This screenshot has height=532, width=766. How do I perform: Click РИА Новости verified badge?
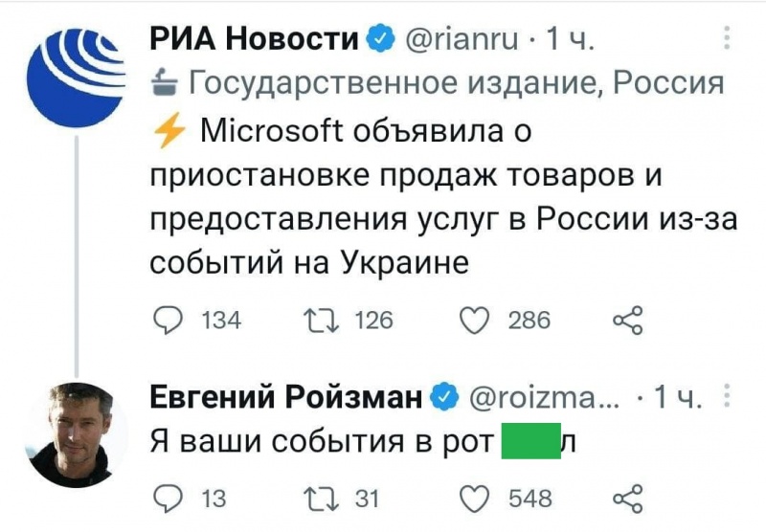(379, 39)
